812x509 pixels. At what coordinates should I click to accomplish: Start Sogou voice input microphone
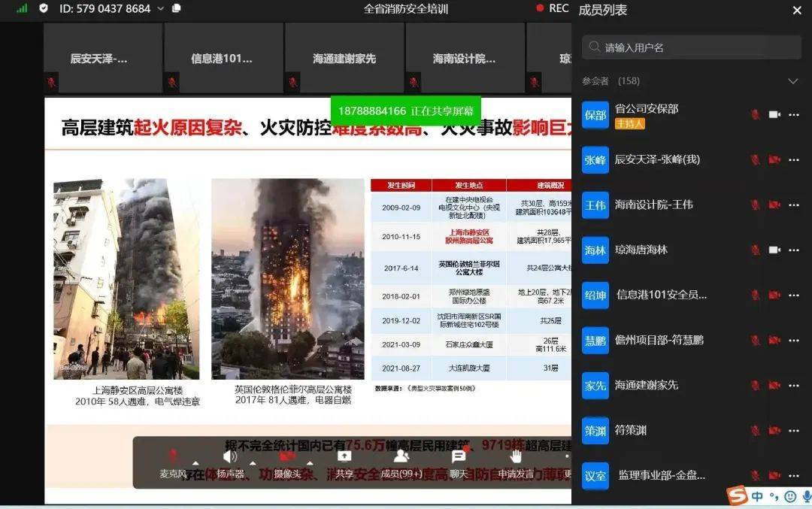click(807, 496)
